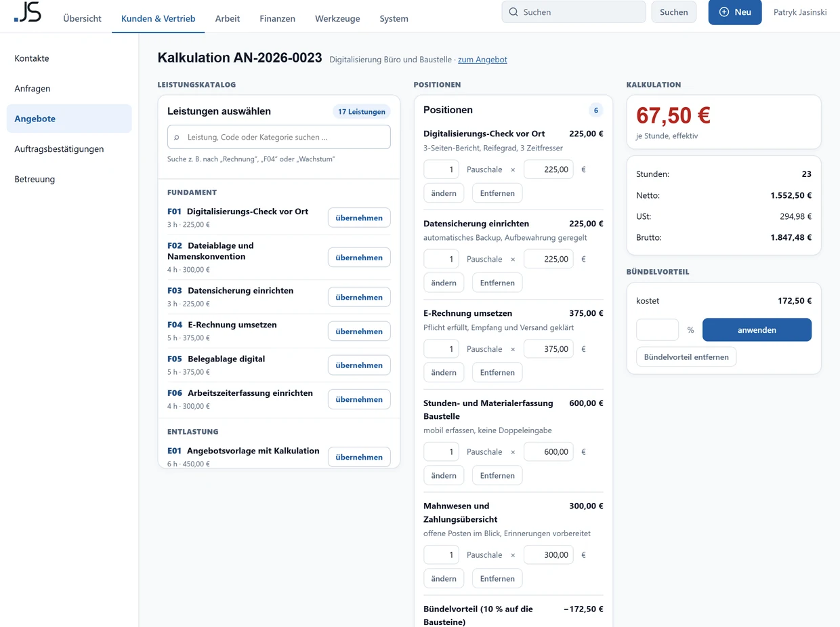Open user Patryk Jasinski
This screenshot has width=840, height=627.
(800, 12)
